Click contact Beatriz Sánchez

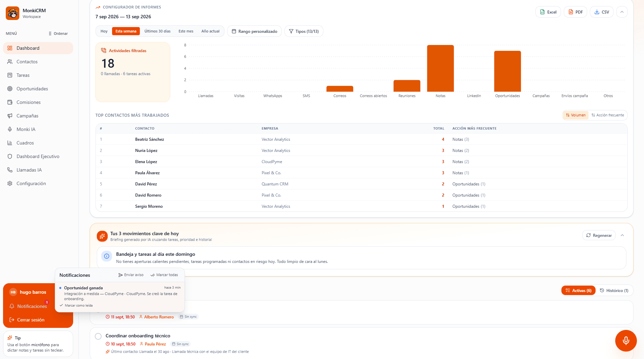tap(150, 139)
